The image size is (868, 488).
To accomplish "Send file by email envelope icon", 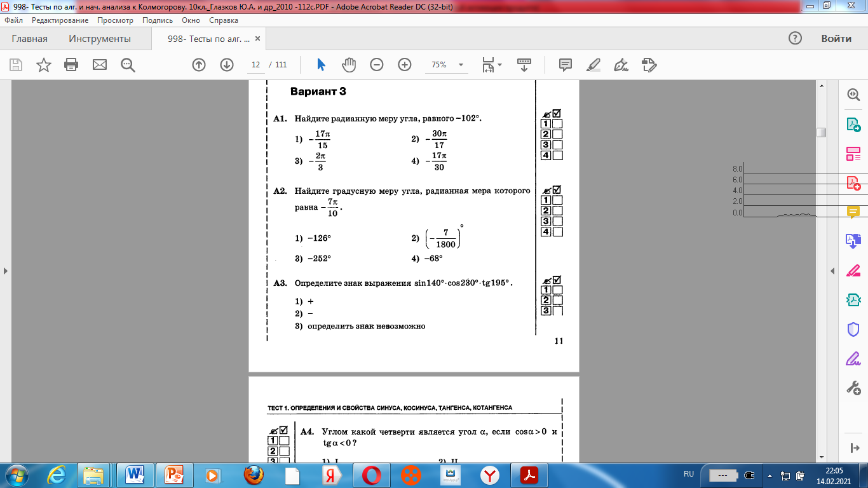I will click(x=100, y=65).
